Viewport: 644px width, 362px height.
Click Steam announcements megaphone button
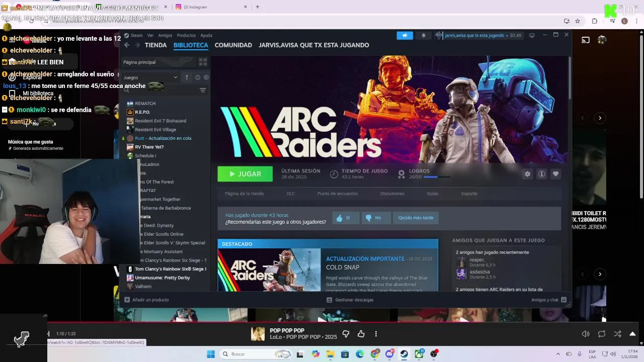405,35
